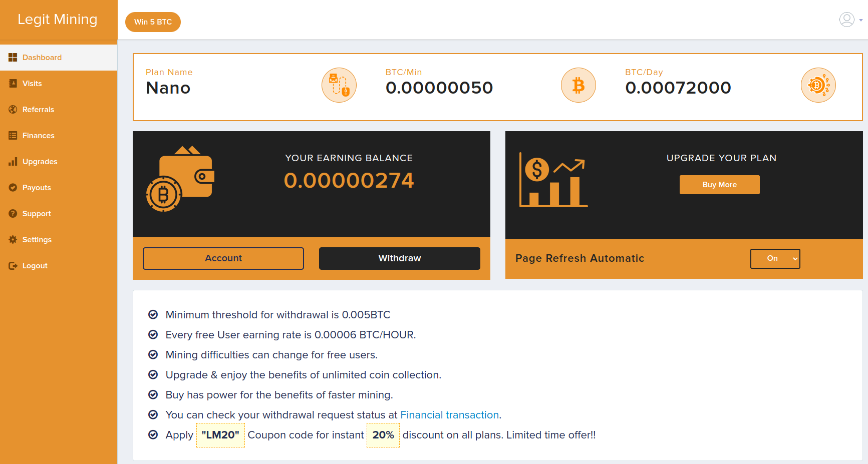This screenshot has width=868, height=464.
Task: Click check bullet beside Upgrade & enjoy line
Action: tap(153, 375)
